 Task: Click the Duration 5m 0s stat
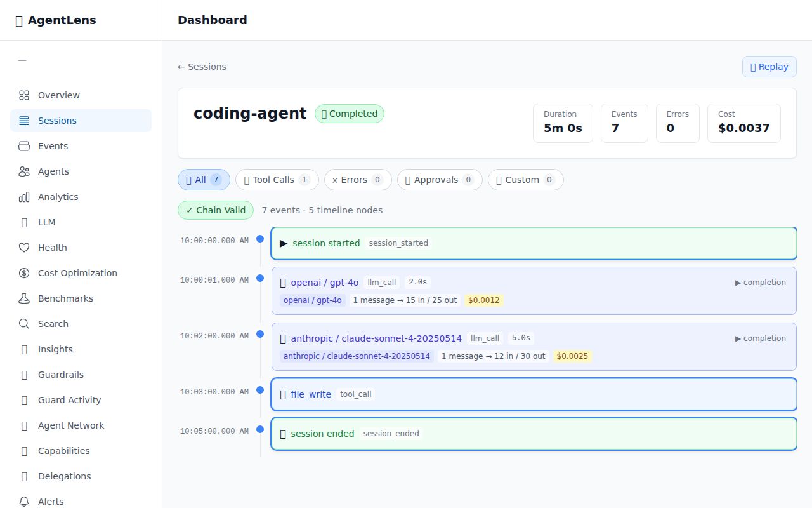pyautogui.click(x=563, y=123)
